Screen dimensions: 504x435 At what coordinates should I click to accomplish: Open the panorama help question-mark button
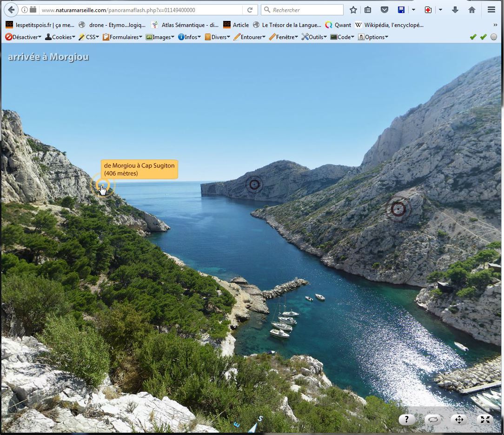point(406,420)
